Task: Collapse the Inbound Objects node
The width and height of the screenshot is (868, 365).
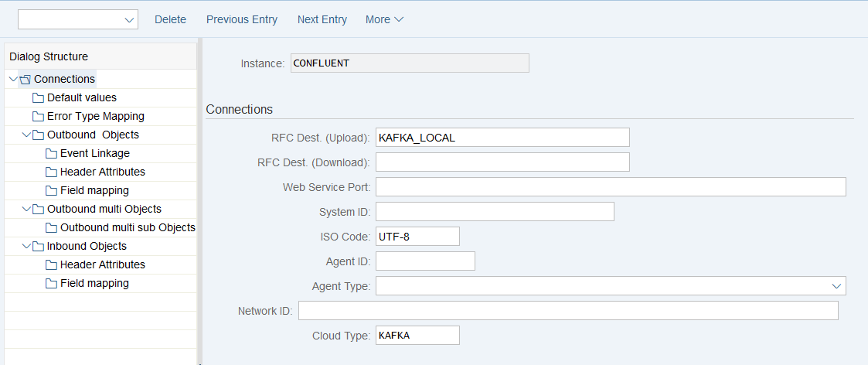Action: point(26,246)
